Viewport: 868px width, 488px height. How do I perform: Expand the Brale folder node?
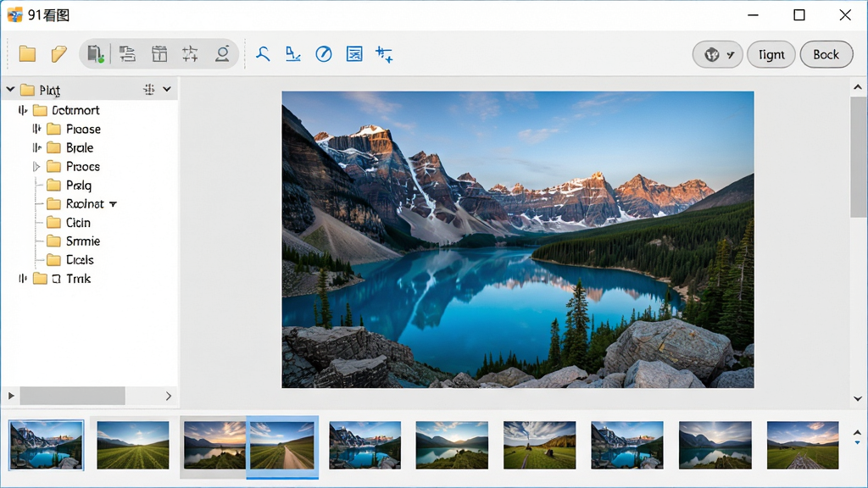coord(36,147)
